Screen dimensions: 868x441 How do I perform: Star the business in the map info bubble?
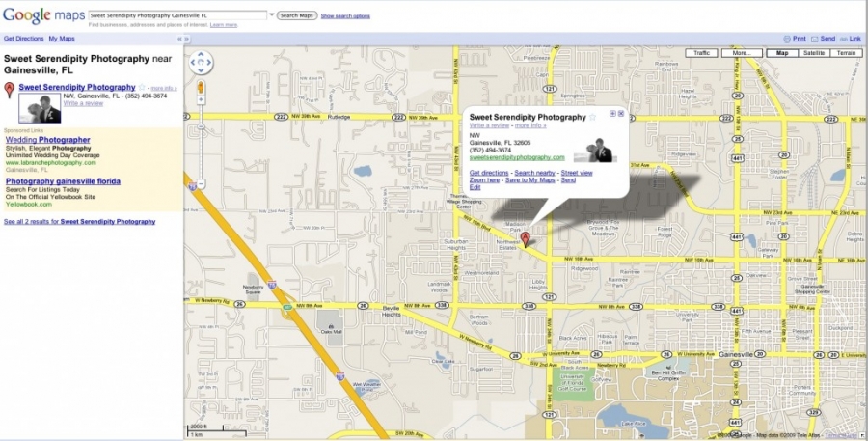[x=592, y=117]
